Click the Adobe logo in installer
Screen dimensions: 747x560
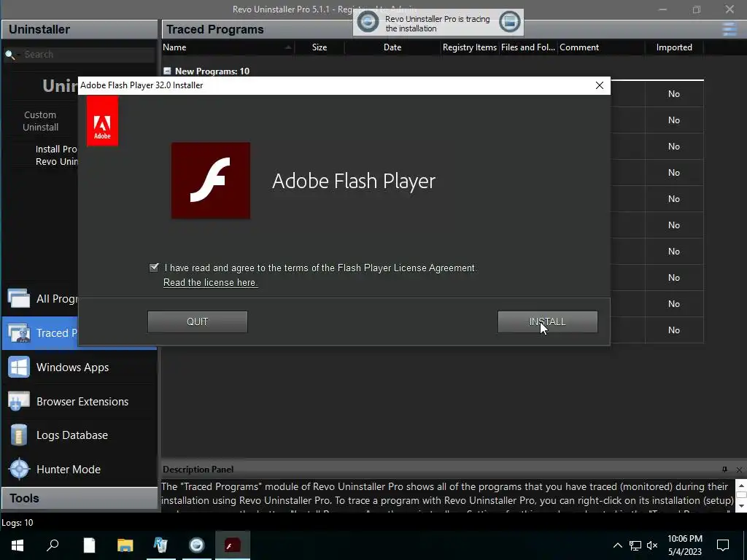102,121
